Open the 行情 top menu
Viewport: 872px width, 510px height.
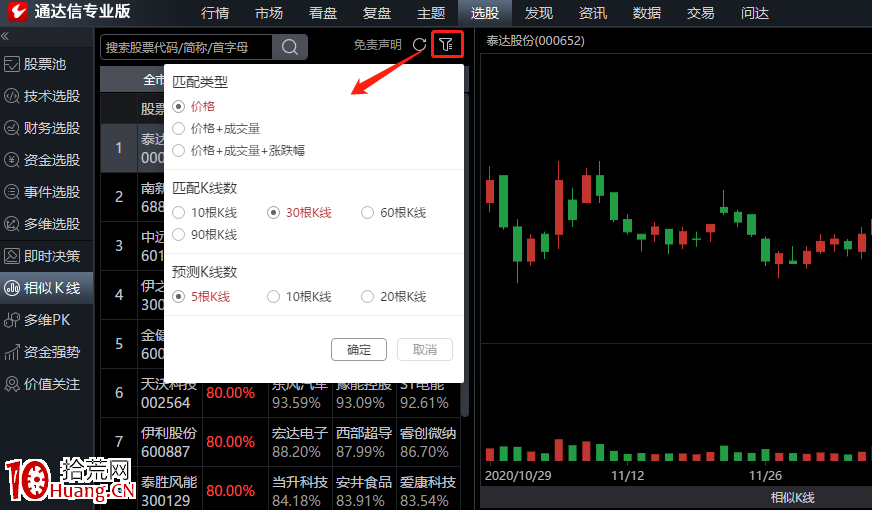tap(215, 13)
